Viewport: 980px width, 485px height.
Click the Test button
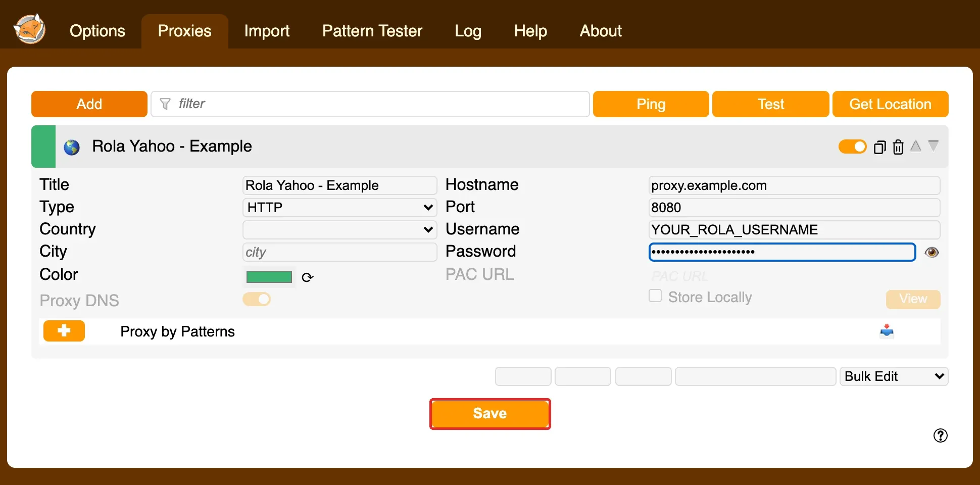pos(771,104)
